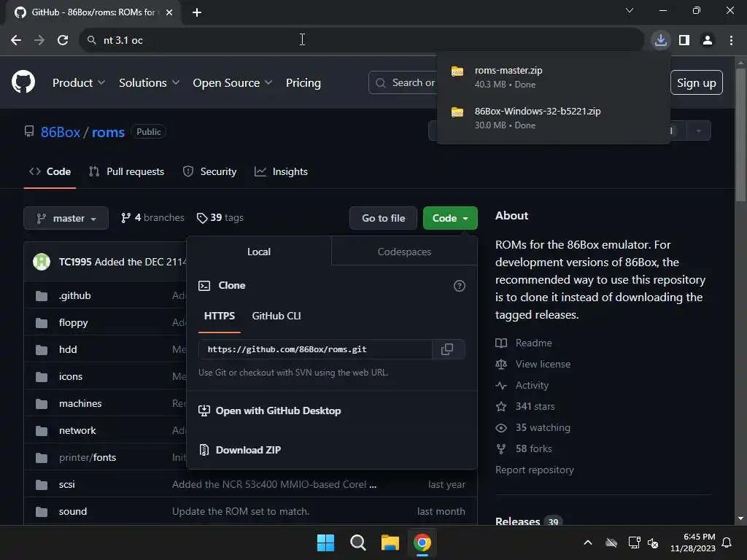View 341 stars link
The height and width of the screenshot is (560, 747).
click(x=525, y=406)
